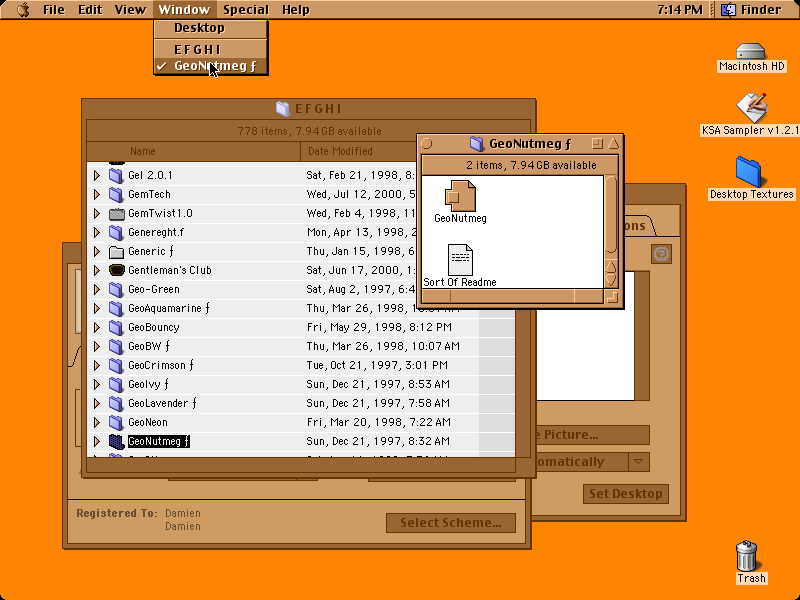
Task: Click the menu bar clock showing 7:14 PM
Action: pos(679,10)
